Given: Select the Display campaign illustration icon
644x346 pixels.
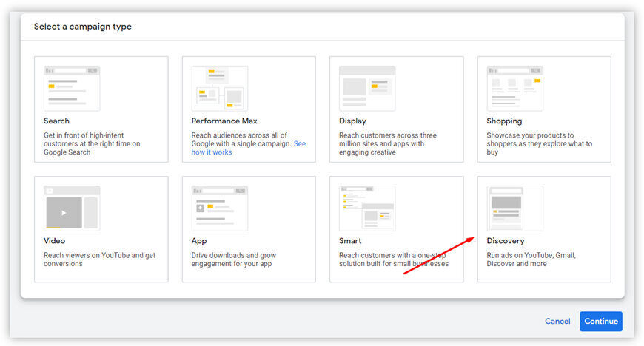Looking at the screenshot, I should [x=367, y=88].
